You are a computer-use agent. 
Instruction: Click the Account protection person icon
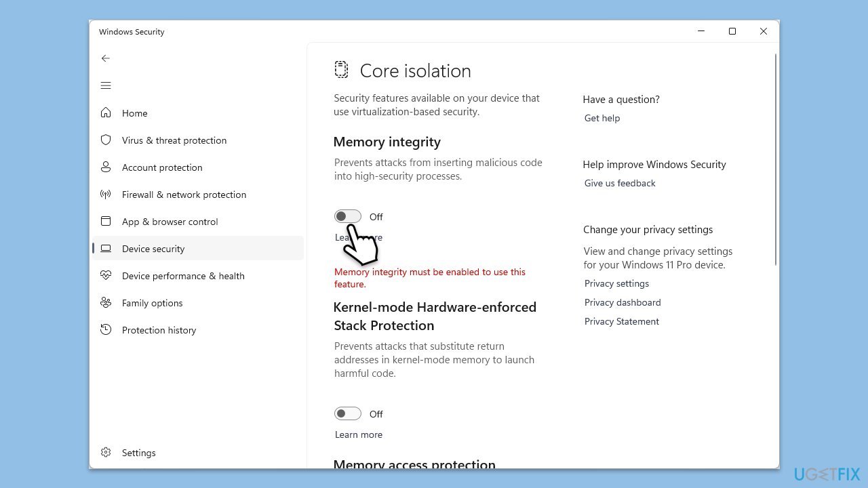(106, 167)
